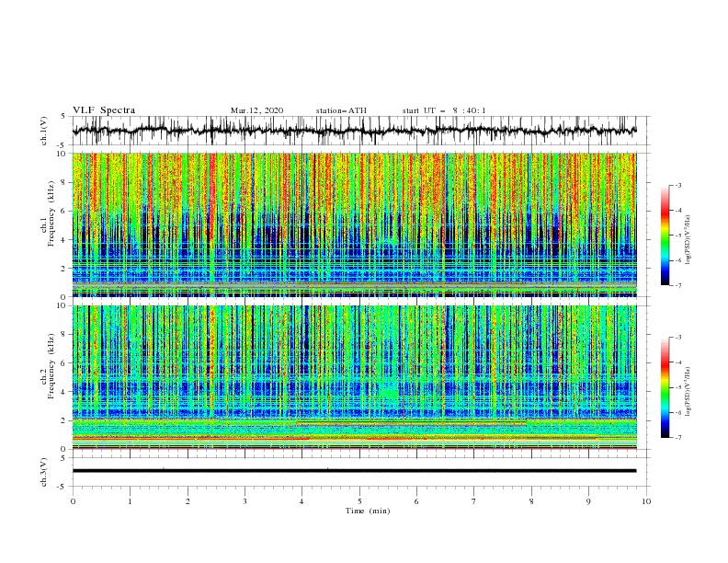This screenshot has height=563, width=728.
Task: Click the "start UT = 8 :40: 1" text
Action: click(x=444, y=110)
